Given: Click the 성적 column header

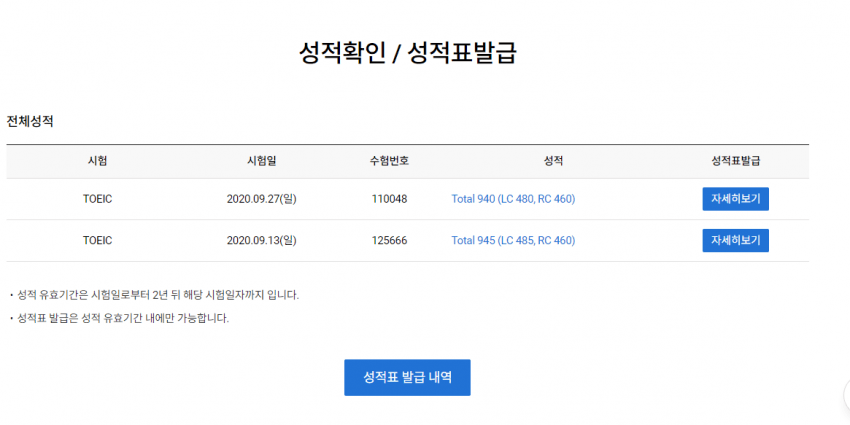Looking at the screenshot, I should coord(553,161).
